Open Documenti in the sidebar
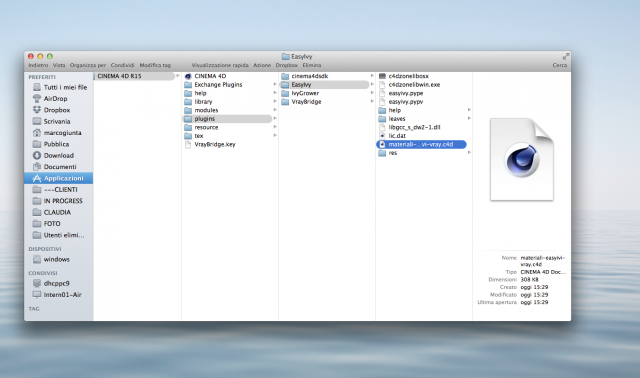This screenshot has width=640, height=378. click(x=54, y=167)
